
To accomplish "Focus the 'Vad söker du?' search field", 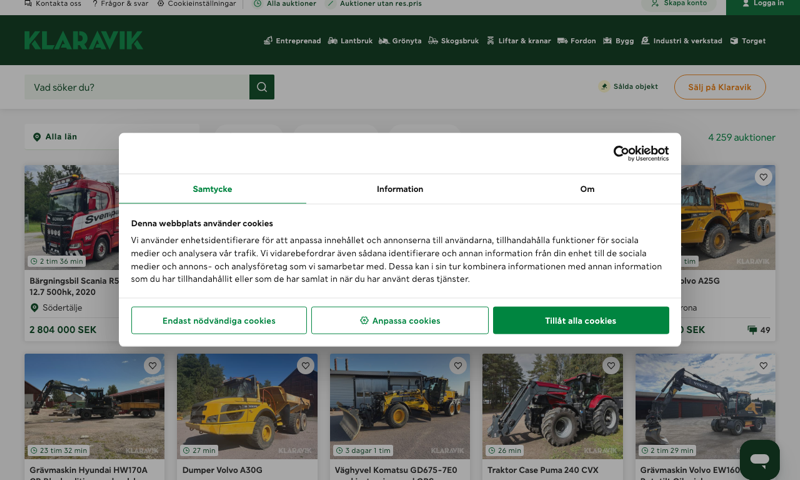I will (137, 87).
